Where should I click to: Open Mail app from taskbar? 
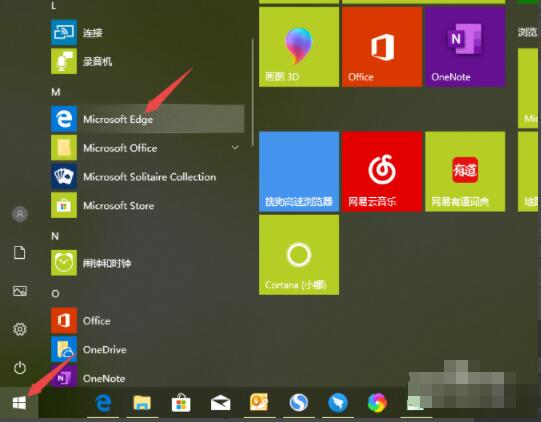(x=220, y=403)
